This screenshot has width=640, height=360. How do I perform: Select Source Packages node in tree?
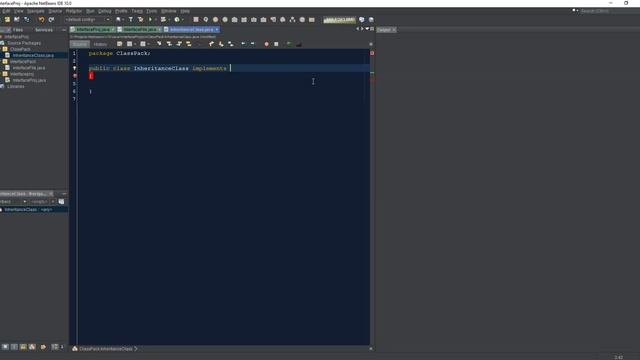click(x=24, y=43)
